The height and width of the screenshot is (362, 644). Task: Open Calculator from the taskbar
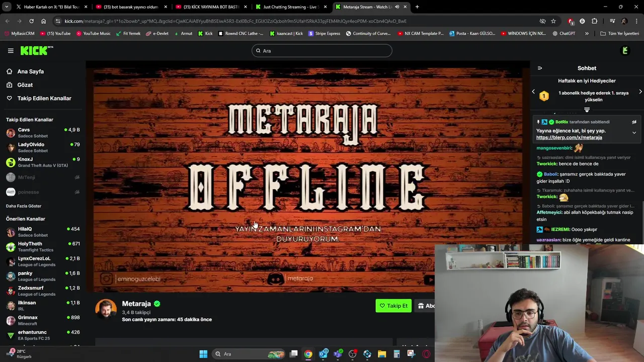coord(396,354)
